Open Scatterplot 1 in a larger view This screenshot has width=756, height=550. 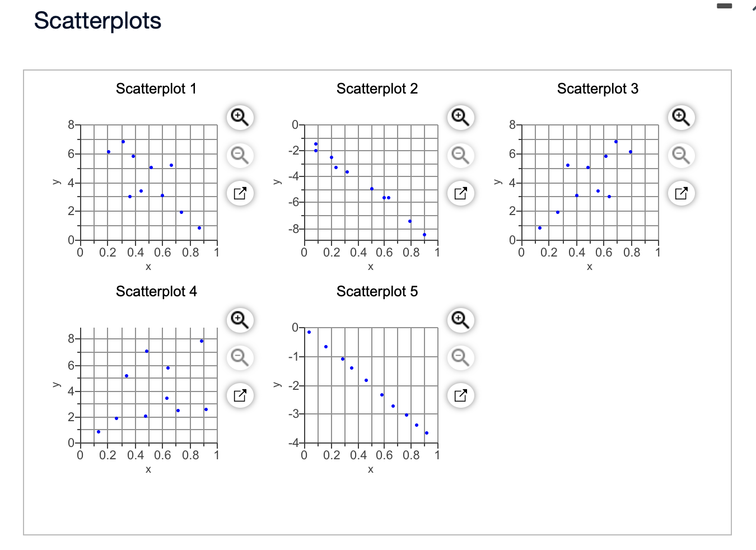tap(239, 193)
